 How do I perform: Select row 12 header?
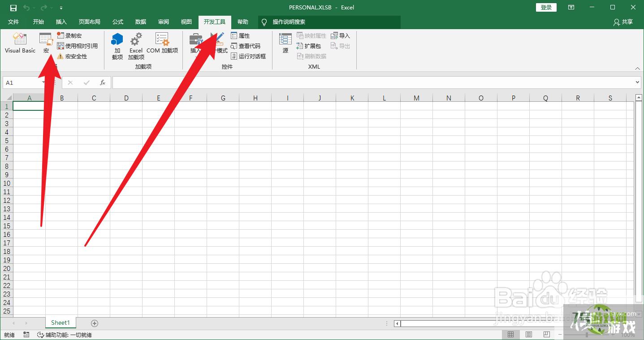click(x=7, y=200)
